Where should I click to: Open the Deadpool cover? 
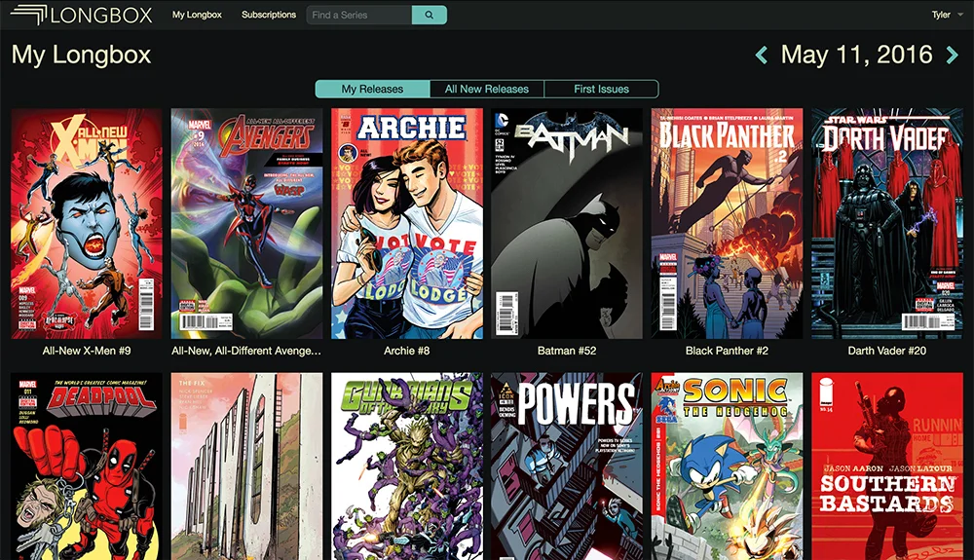(87, 467)
